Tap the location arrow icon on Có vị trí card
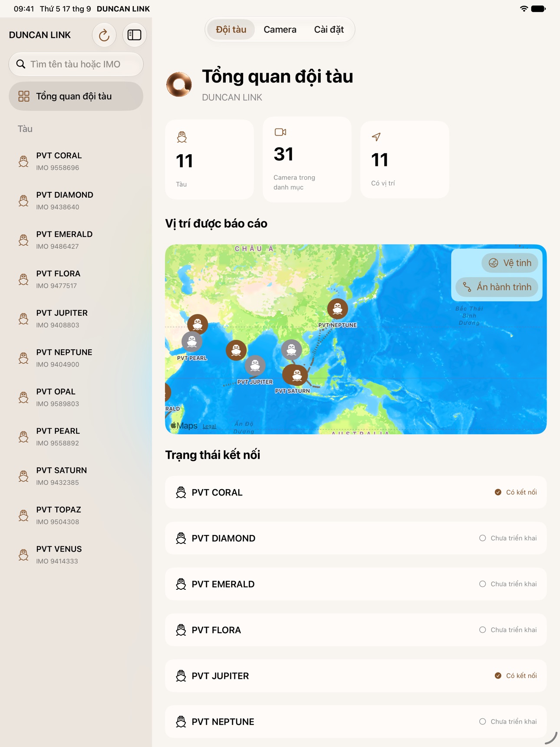The width and height of the screenshot is (560, 747). pyautogui.click(x=376, y=137)
